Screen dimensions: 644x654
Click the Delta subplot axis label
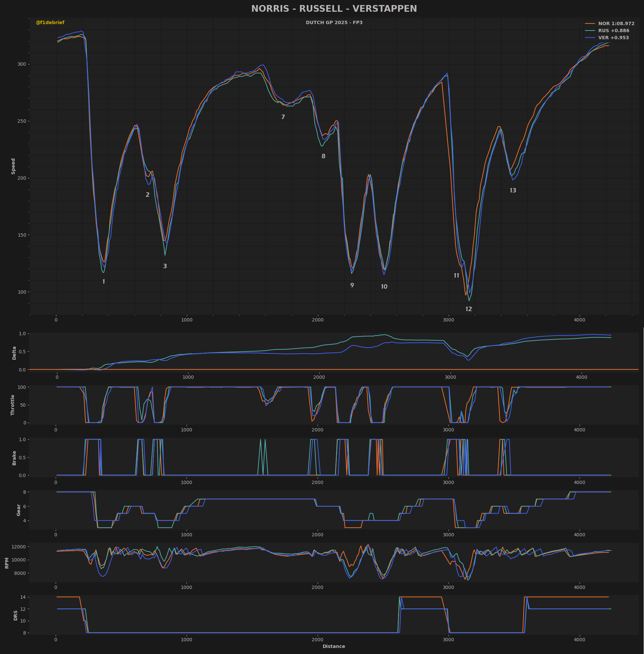tap(14, 353)
